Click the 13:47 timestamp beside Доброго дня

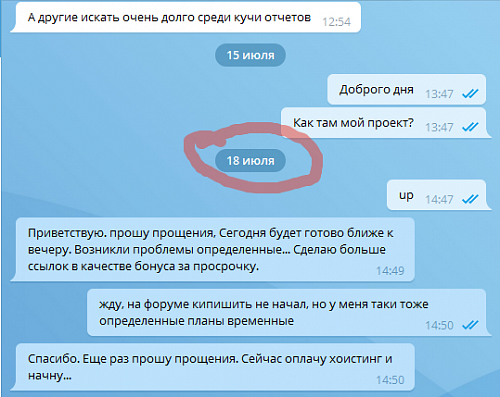click(439, 94)
